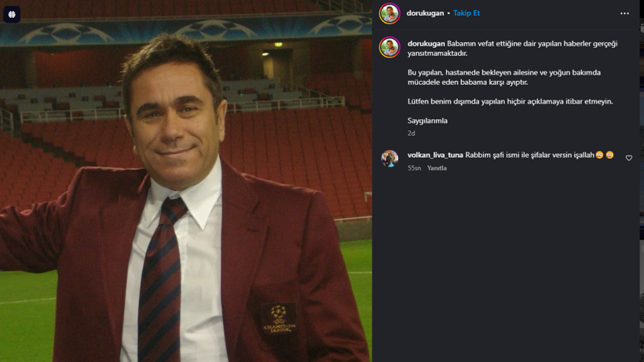The height and width of the screenshot is (362, 644).
Task: Click the paragraph starting "Bu yapılan, hastanede"
Action: pyautogui.click(x=503, y=77)
